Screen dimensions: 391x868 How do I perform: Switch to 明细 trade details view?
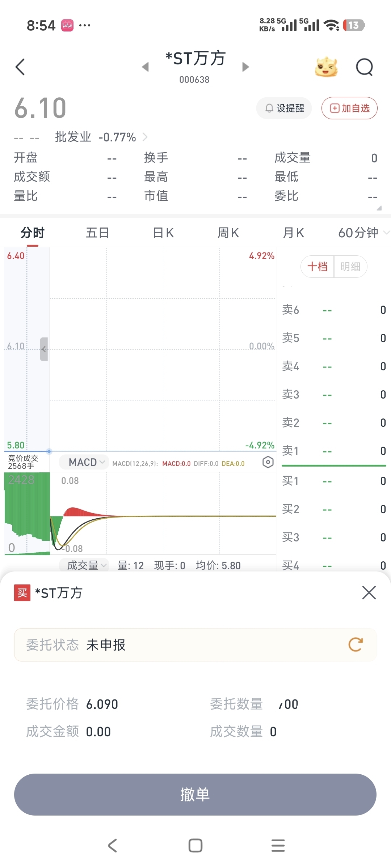pyautogui.click(x=350, y=267)
